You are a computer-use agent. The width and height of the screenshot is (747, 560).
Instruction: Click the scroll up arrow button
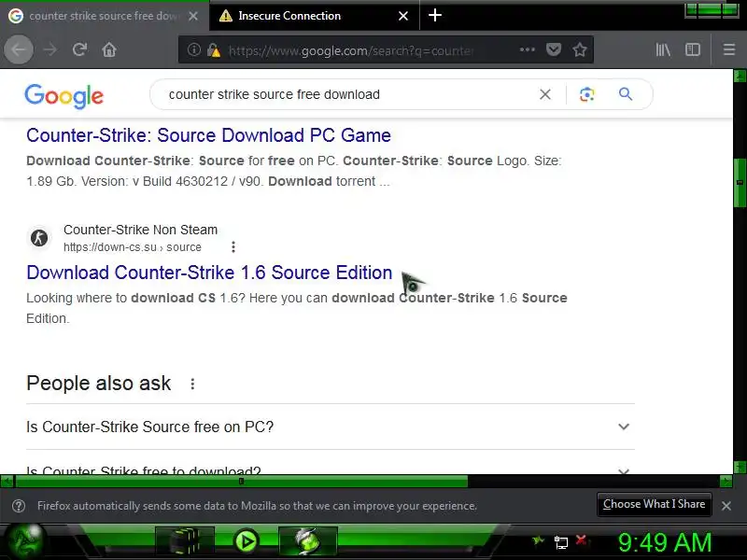(x=740, y=76)
